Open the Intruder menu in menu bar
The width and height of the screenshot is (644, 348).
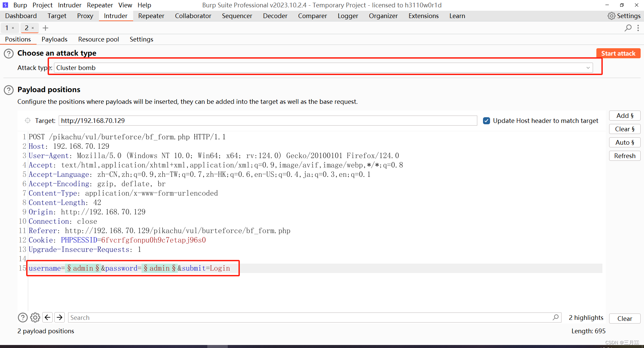point(70,5)
